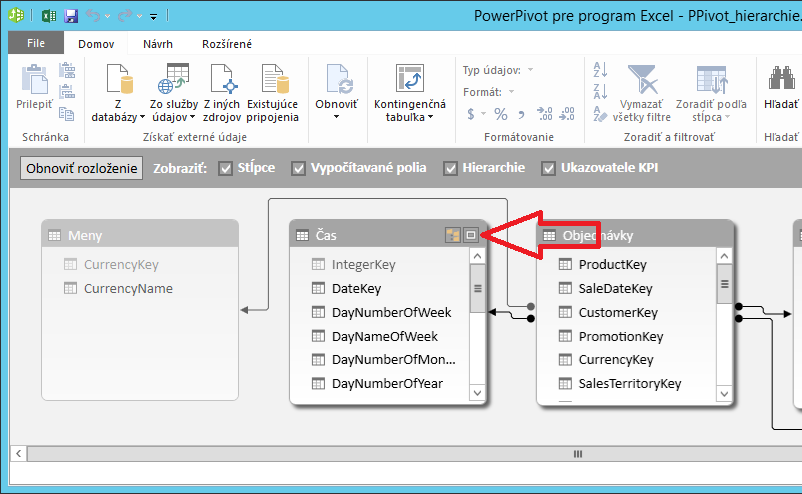
Task: Expand the Obnoviť dropdown arrow
Action: click(336, 117)
